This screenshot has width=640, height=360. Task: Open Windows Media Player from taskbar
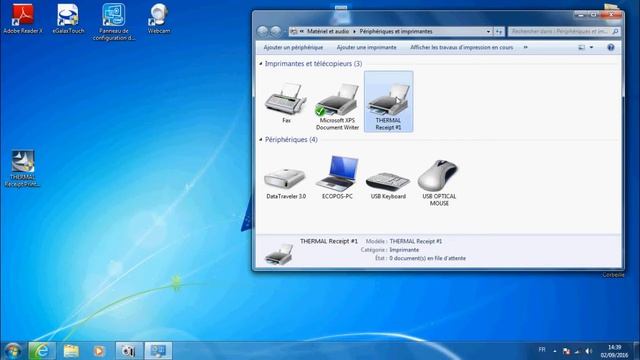coord(99,351)
